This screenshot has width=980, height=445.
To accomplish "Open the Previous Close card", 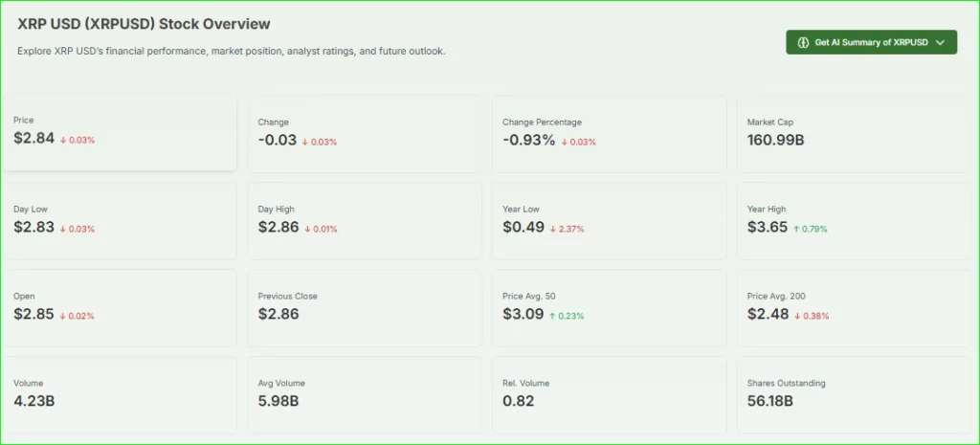I will [365, 307].
